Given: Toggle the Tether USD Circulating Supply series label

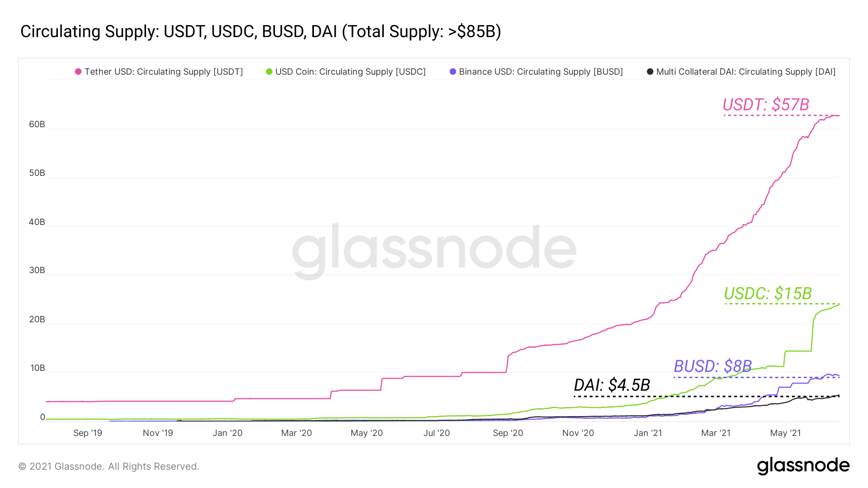Looking at the screenshot, I should (163, 72).
